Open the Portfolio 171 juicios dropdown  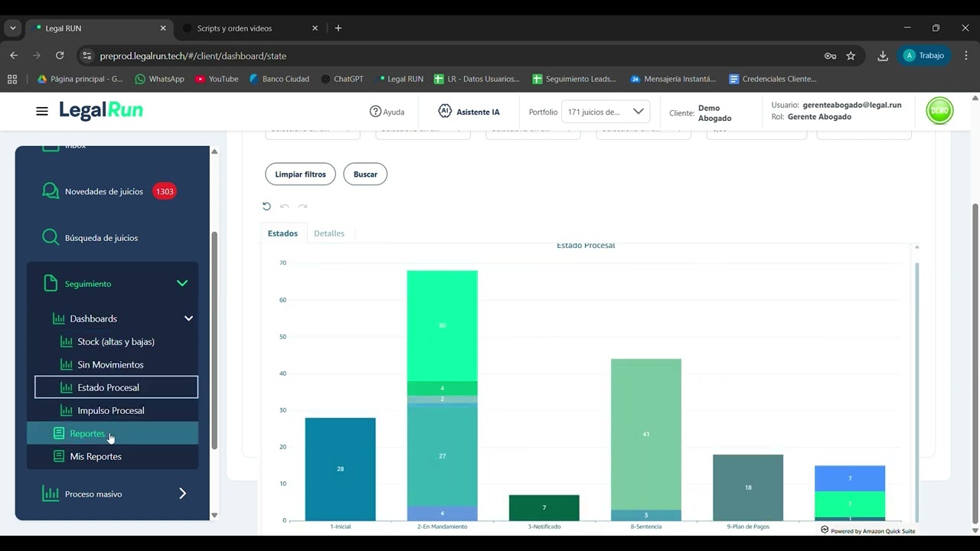[606, 112]
